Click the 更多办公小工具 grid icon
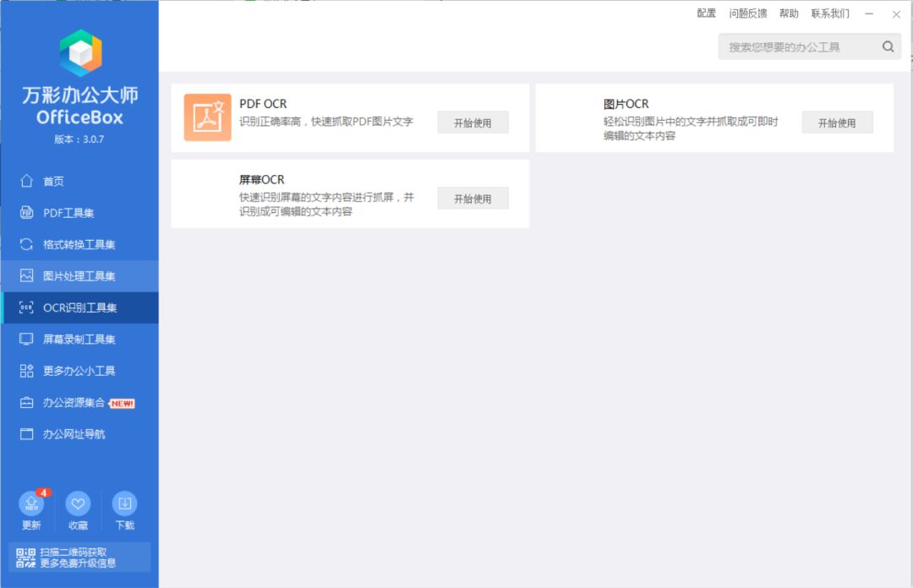The height and width of the screenshot is (588, 913). (x=28, y=370)
